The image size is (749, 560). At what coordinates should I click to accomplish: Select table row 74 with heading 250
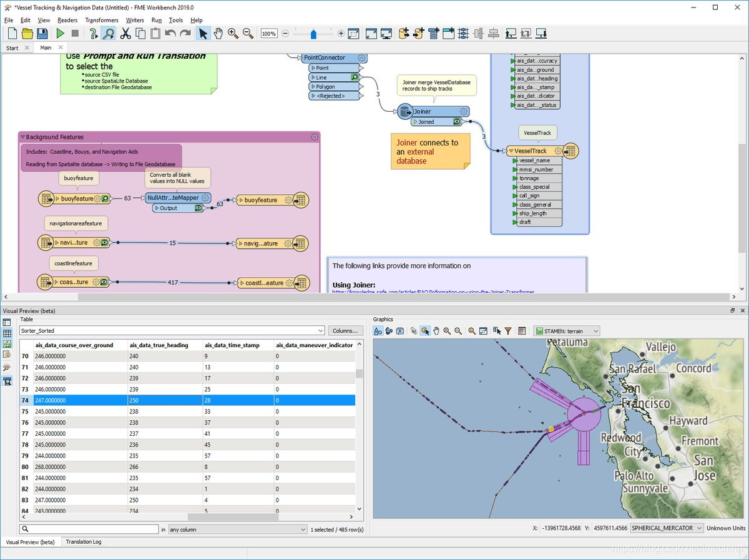188,400
